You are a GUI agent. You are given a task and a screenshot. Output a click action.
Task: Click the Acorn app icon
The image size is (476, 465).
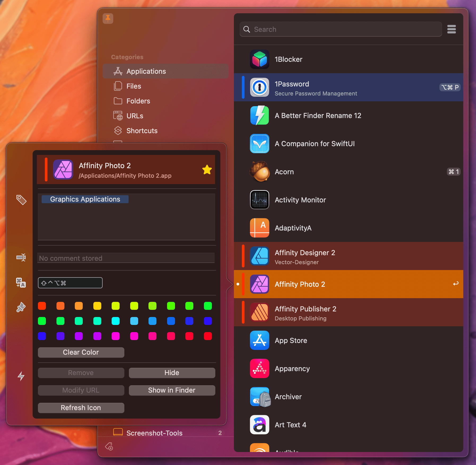pos(259,172)
